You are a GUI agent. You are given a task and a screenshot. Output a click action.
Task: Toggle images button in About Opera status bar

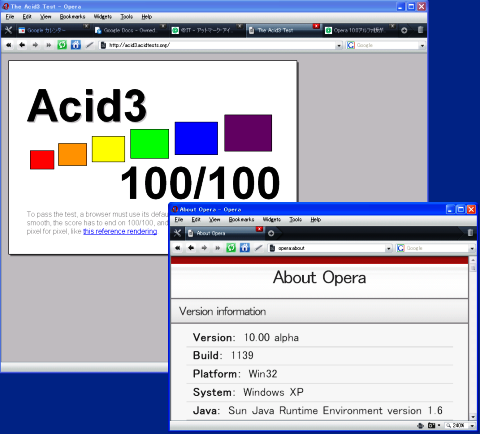[x=432, y=426]
